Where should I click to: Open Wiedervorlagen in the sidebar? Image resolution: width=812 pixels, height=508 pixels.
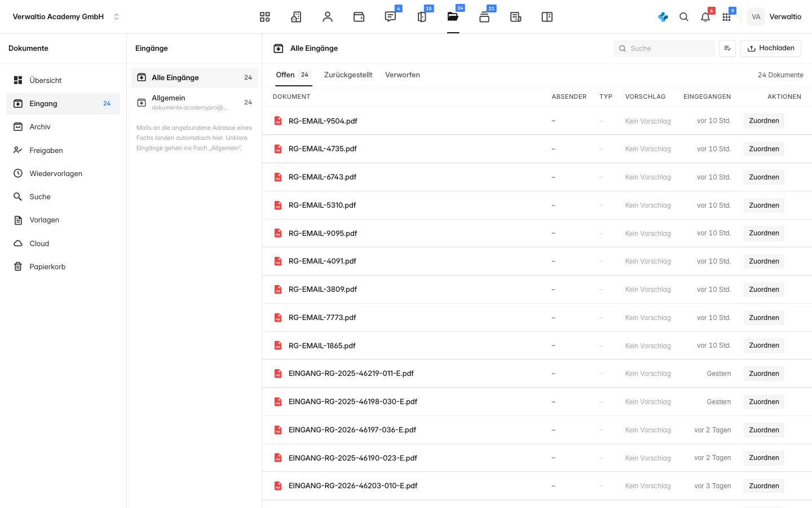click(63, 173)
